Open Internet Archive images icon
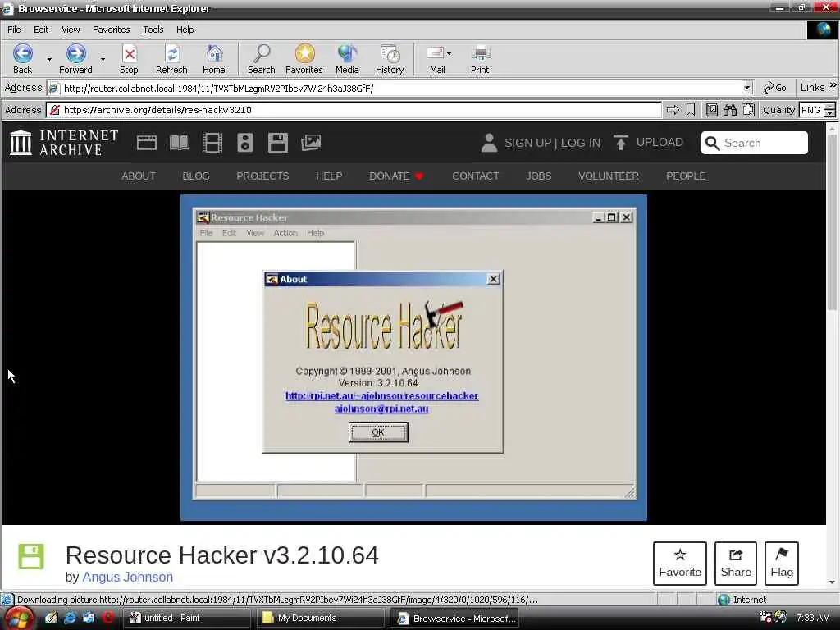The image size is (840, 630). pos(311,143)
